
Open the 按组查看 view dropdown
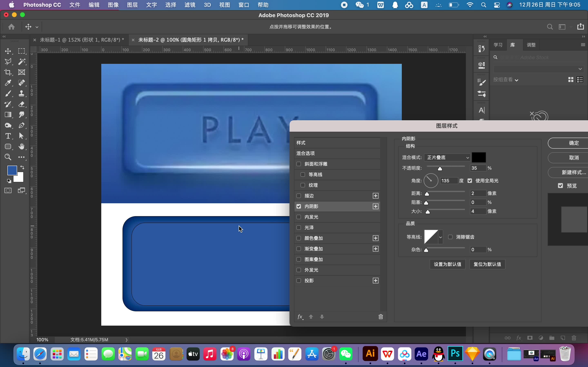point(506,80)
